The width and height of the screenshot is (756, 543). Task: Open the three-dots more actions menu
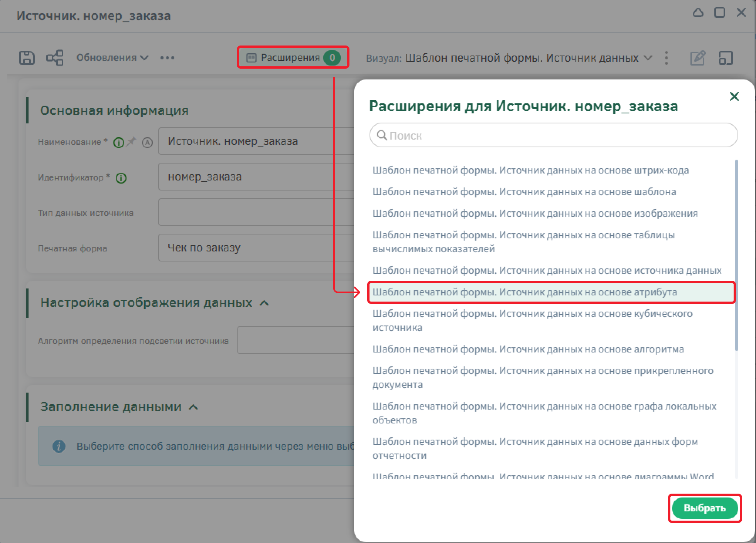[x=167, y=58]
